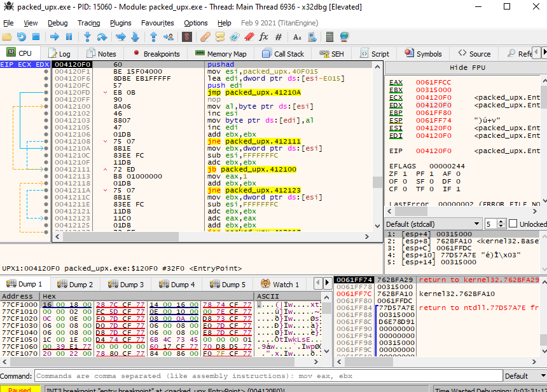Increase the argument count stepper
The image size is (547, 392).
point(501,221)
